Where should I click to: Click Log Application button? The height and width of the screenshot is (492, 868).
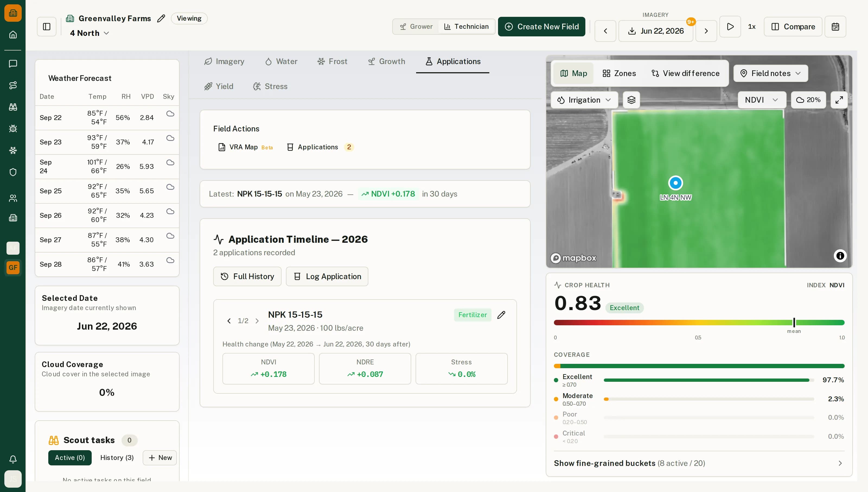click(x=327, y=276)
